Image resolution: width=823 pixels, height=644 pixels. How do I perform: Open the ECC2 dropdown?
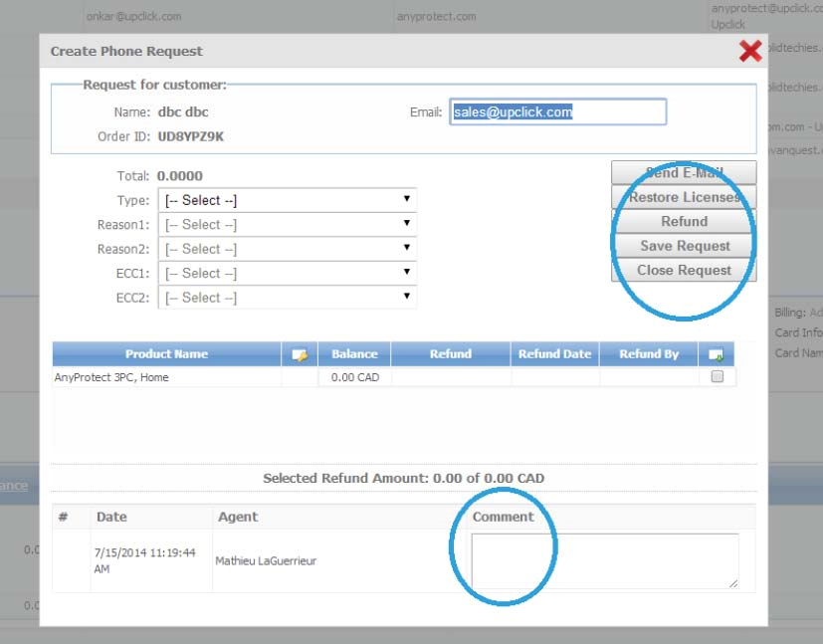[287, 297]
